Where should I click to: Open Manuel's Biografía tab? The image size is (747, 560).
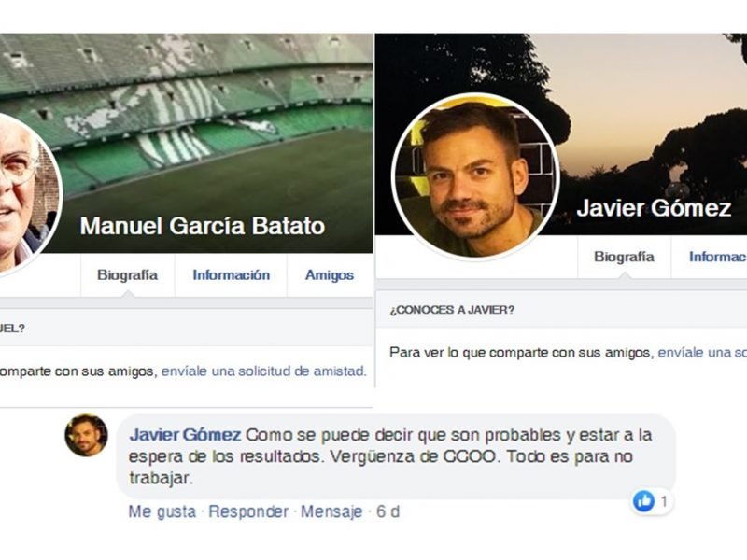127,275
